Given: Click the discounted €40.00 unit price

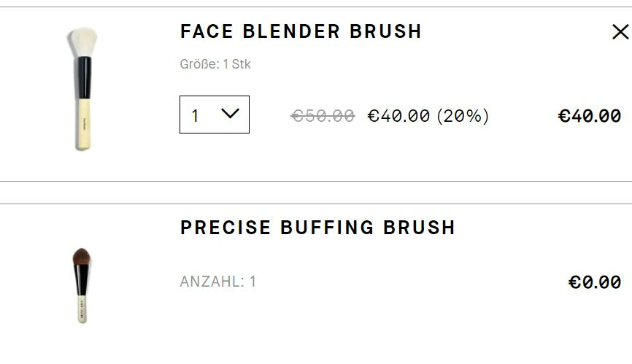Looking at the screenshot, I should tap(398, 116).
